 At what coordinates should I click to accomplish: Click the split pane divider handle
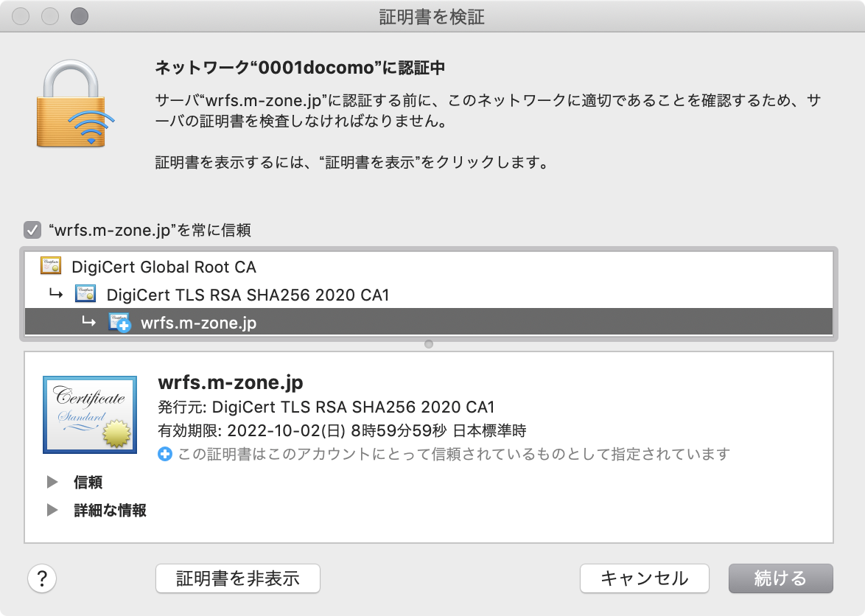pos(429,344)
